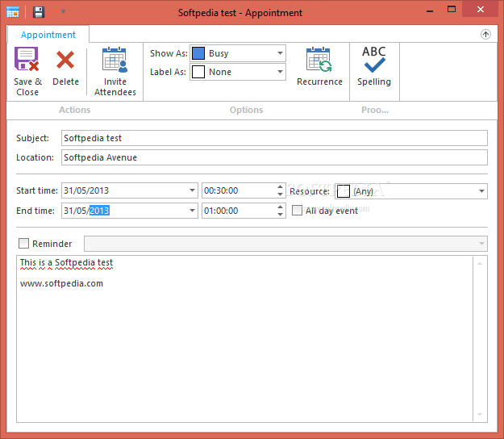Click the Actions group label
The image size is (504, 439).
74,110
